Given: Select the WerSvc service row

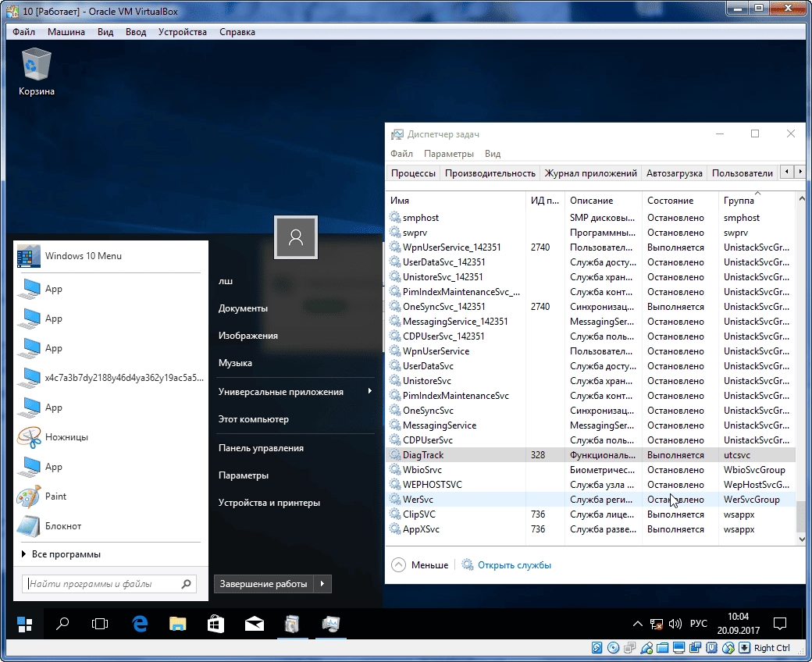Looking at the screenshot, I should point(591,500).
